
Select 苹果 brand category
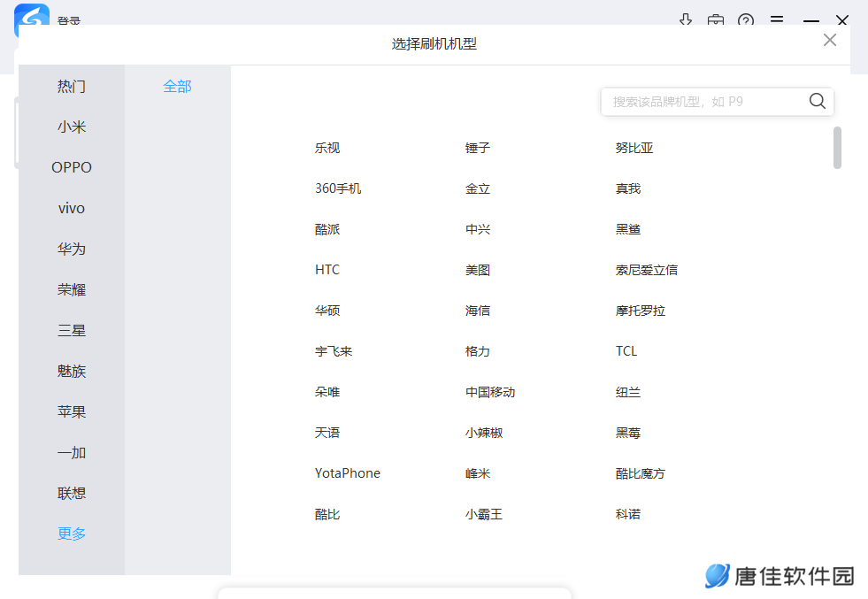pos(72,412)
